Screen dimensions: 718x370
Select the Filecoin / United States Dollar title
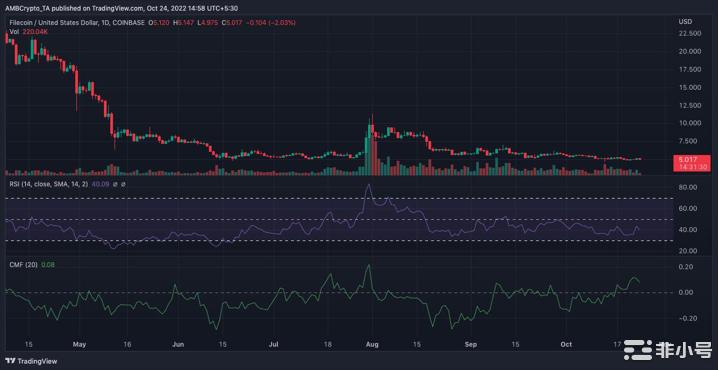pyautogui.click(x=54, y=22)
